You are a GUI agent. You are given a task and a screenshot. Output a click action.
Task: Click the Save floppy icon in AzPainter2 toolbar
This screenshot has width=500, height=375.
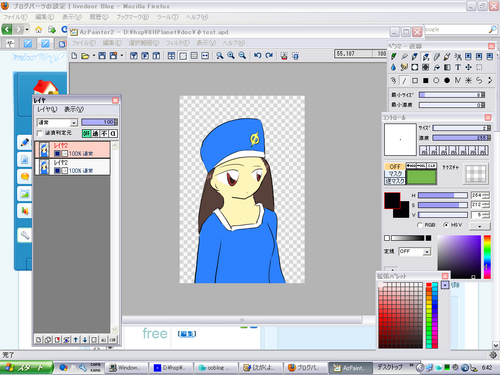102,56
